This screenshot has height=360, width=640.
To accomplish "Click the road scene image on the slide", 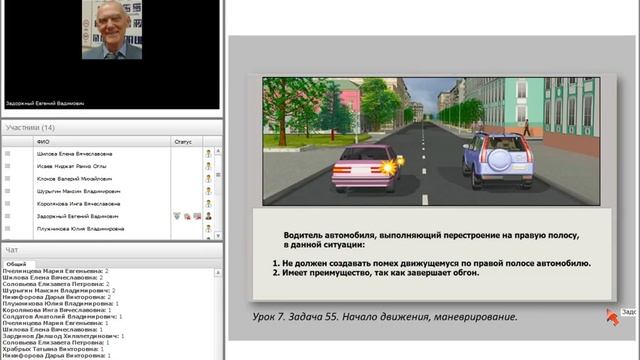I will pyautogui.click(x=431, y=141).
